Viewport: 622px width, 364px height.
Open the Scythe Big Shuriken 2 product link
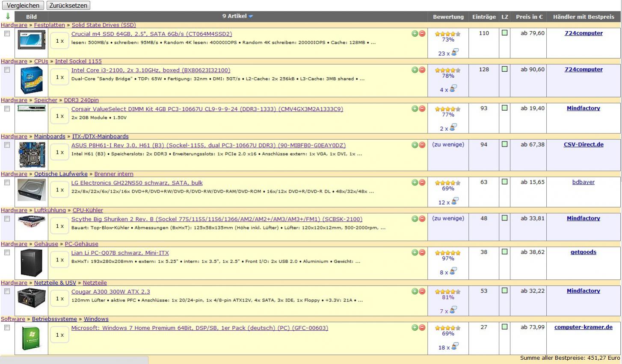point(216,219)
